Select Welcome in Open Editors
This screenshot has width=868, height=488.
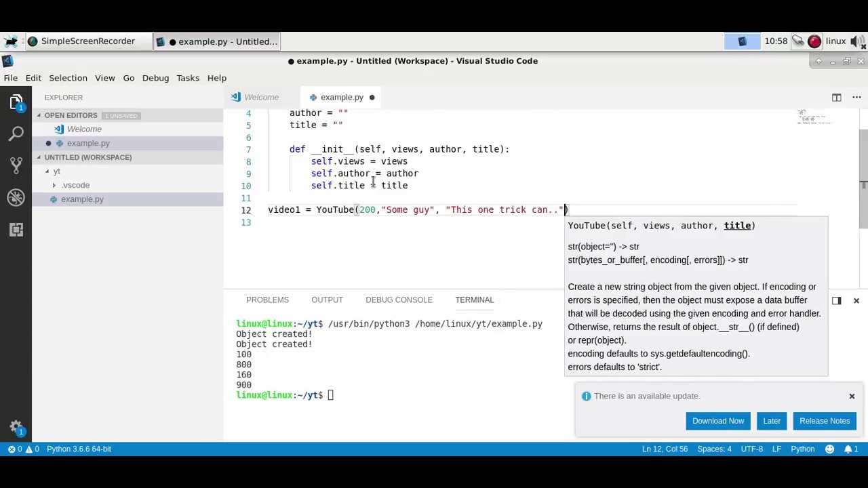127,129
